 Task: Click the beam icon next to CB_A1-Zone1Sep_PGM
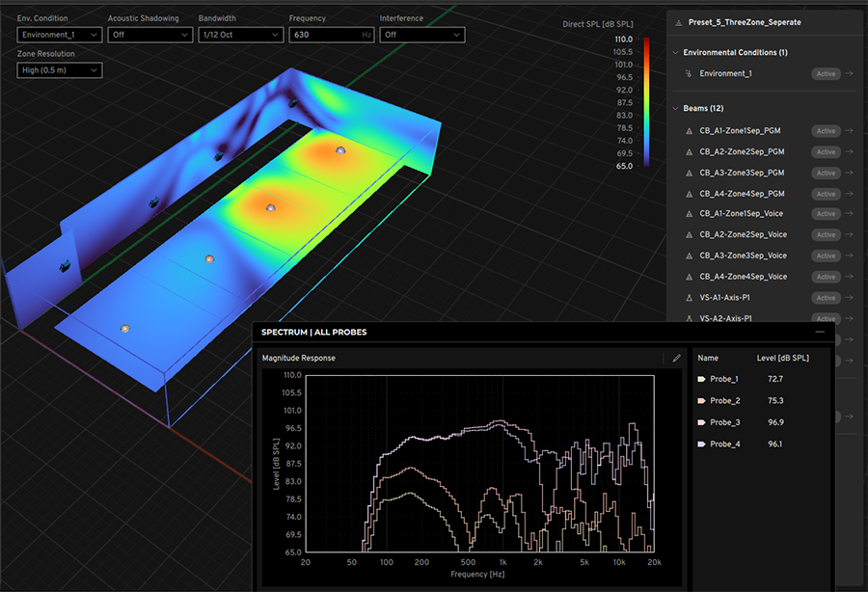pyautogui.click(x=689, y=131)
